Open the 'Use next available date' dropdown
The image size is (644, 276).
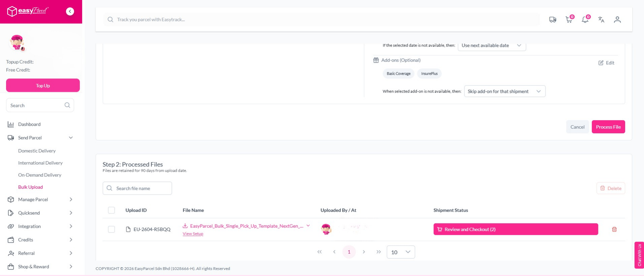(491, 46)
